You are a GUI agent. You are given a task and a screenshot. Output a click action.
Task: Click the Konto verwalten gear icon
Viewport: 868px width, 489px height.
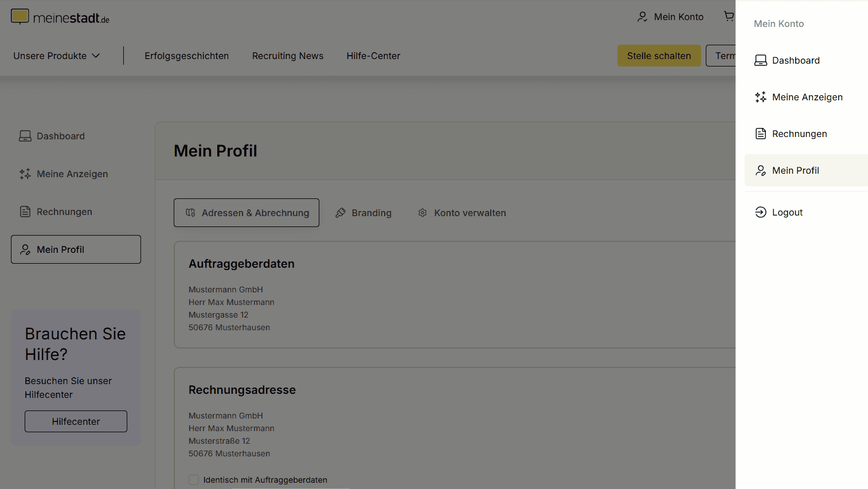(423, 213)
